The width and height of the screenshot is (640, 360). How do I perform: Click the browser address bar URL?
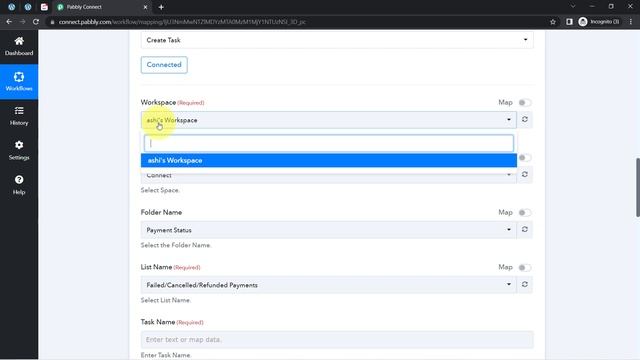pos(182,22)
